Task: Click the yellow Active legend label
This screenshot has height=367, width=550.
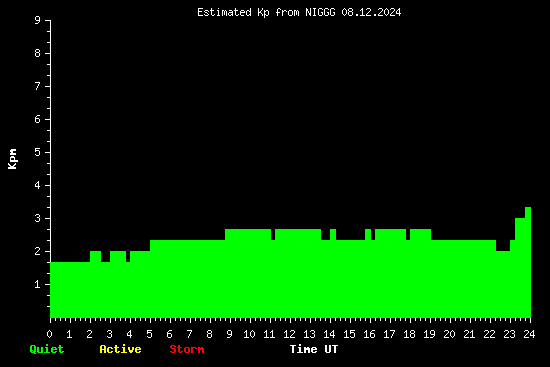Action: click(x=120, y=349)
